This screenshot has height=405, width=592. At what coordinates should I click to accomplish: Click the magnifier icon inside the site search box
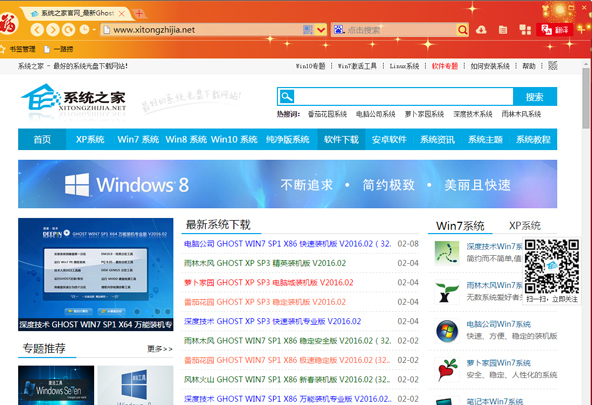287,97
